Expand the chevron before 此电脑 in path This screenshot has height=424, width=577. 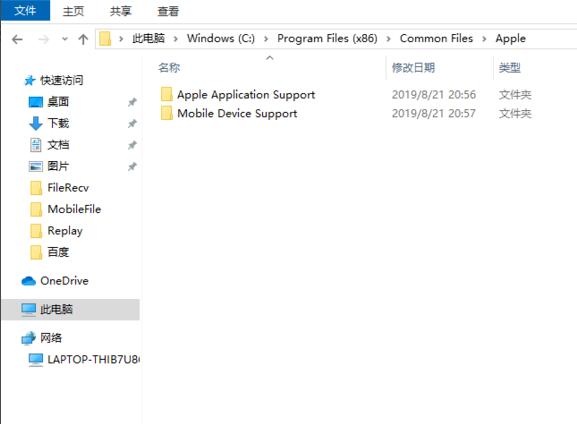pyautogui.click(x=121, y=38)
